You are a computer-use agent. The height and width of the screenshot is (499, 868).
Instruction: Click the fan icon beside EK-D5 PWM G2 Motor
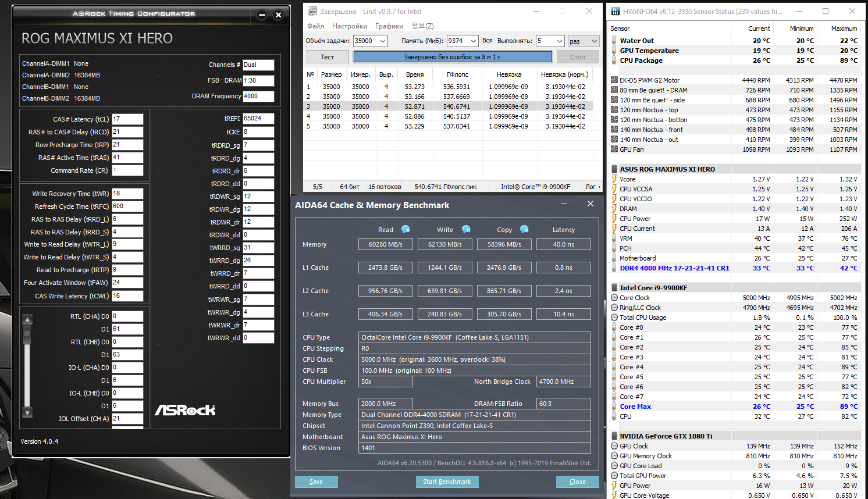coord(614,80)
